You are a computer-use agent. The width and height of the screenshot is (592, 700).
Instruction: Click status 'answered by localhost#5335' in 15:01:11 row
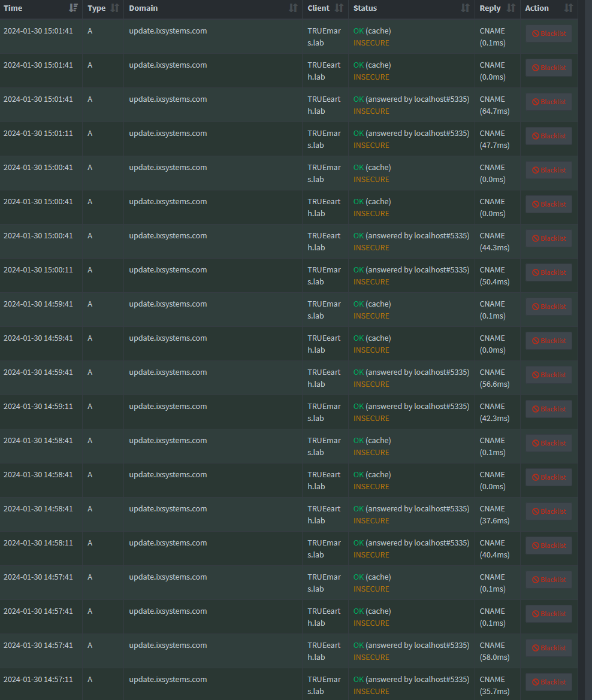tap(417, 134)
